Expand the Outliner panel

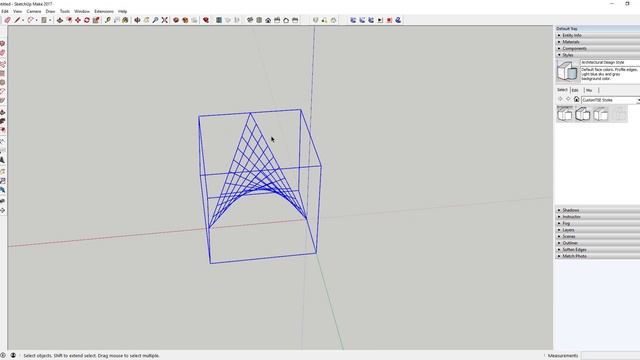(598, 243)
